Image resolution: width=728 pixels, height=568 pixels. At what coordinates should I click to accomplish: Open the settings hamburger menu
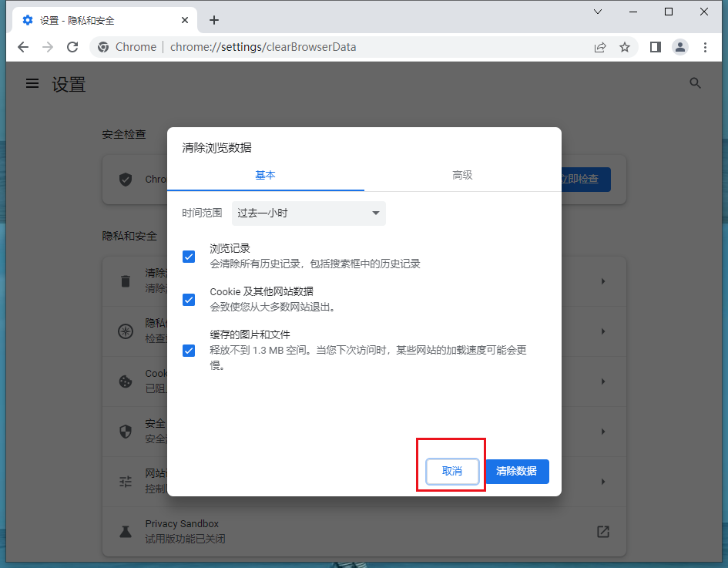[x=32, y=83]
